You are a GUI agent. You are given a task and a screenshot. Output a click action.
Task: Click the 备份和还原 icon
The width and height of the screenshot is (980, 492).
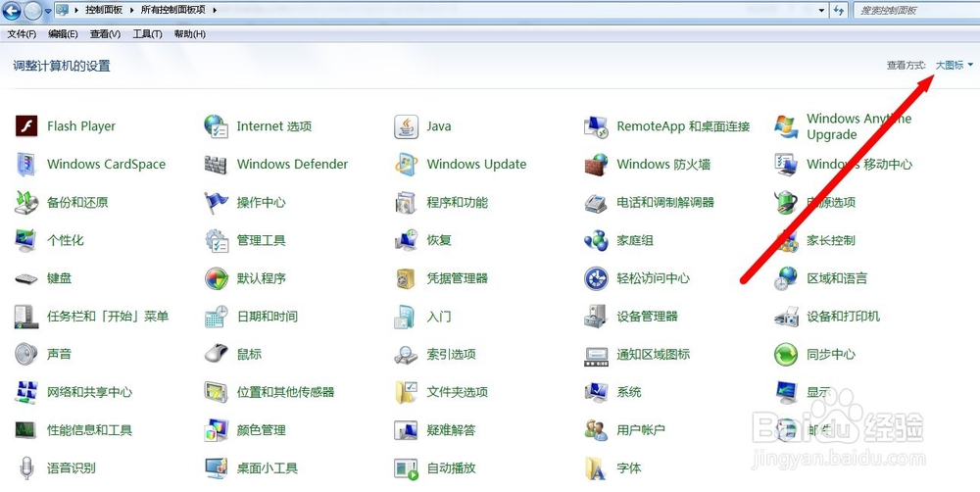[x=26, y=203]
